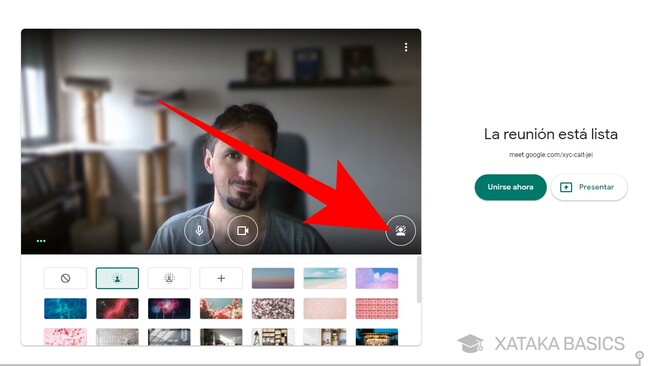Choose the pink confetti background
The height and width of the screenshot is (366, 650).
click(65, 337)
